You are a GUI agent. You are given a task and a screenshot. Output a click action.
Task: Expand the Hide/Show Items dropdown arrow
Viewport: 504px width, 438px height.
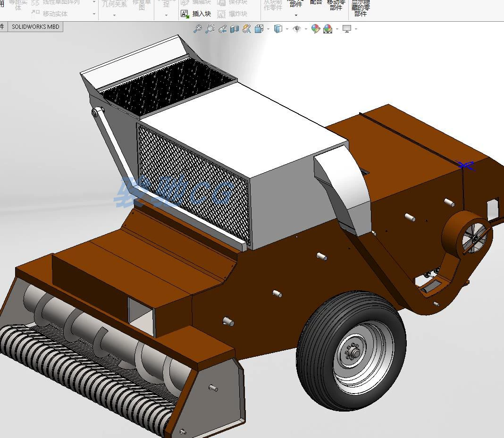click(x=306, y=29)
